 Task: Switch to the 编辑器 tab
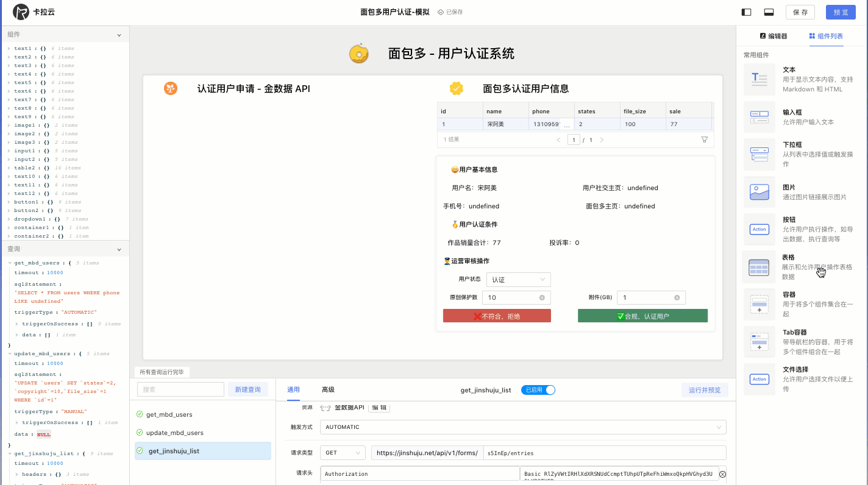[777, 35]
